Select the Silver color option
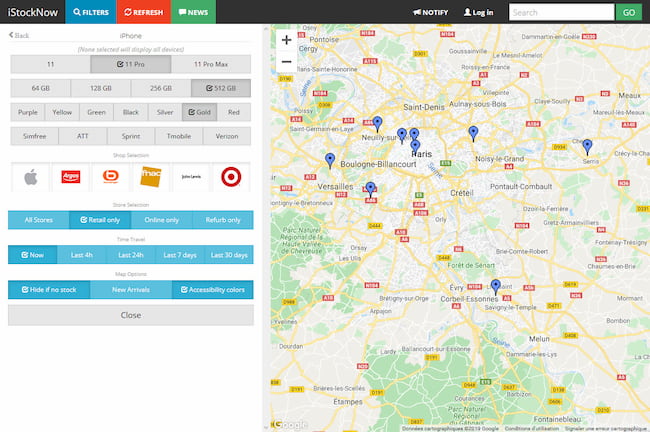650x432 pixels. point(165,112)
